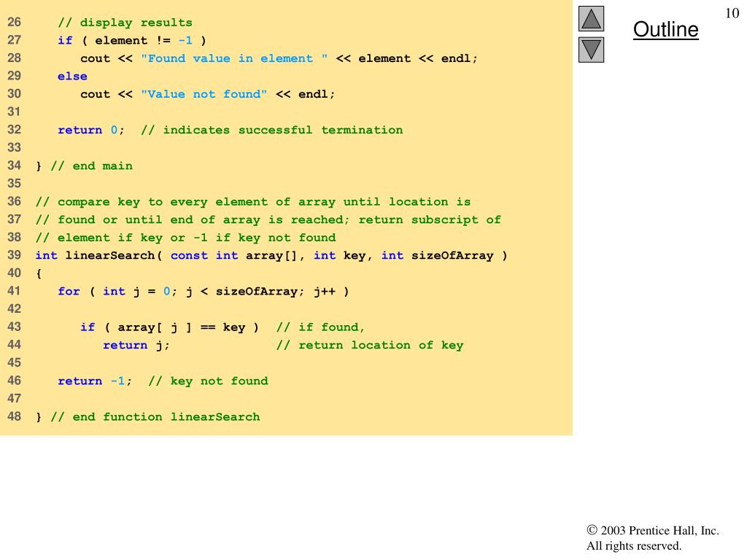747x560 pixels.
Task: Click line number 48
Action: coord(15,416)
